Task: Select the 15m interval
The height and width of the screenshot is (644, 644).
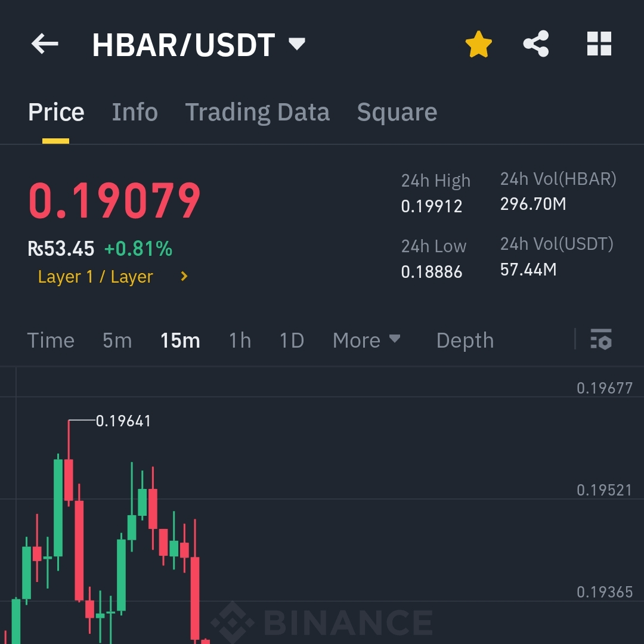Action: 180,340
